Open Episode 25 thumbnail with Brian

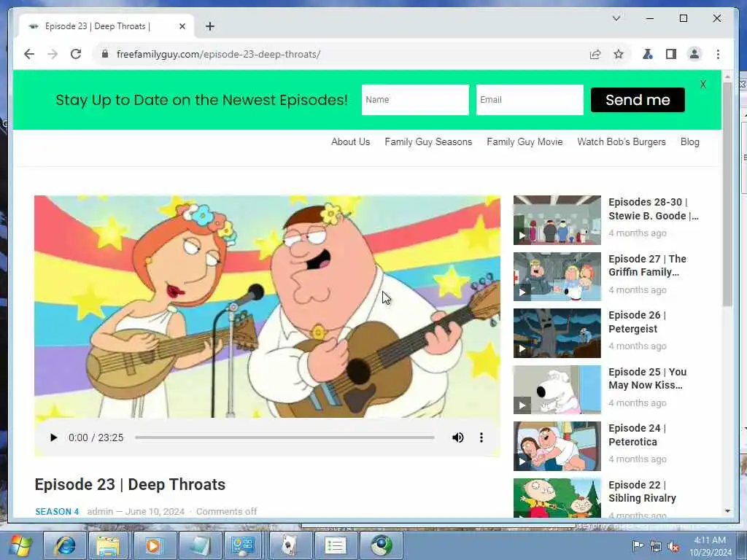tap(557, 389)
